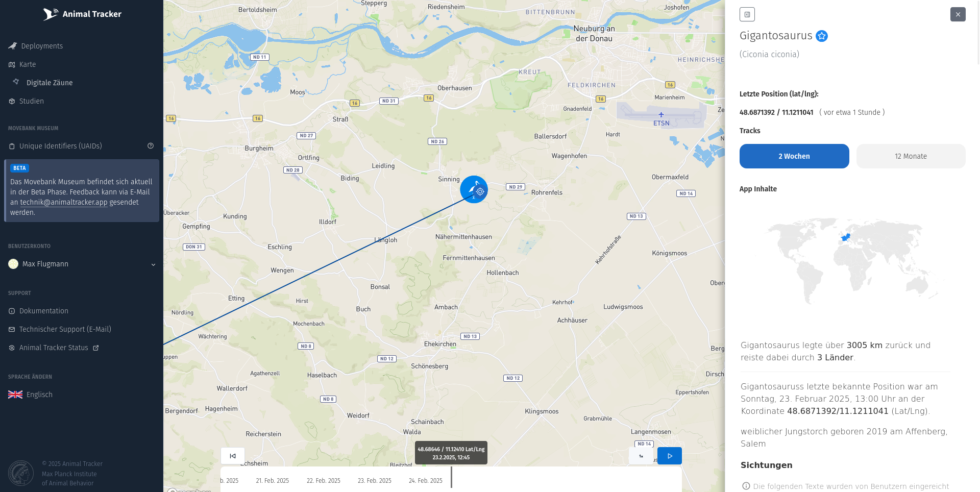Viewport: 980px width, 492px height.
Task: Skip the timeline back to start
Action: point(233,456)
